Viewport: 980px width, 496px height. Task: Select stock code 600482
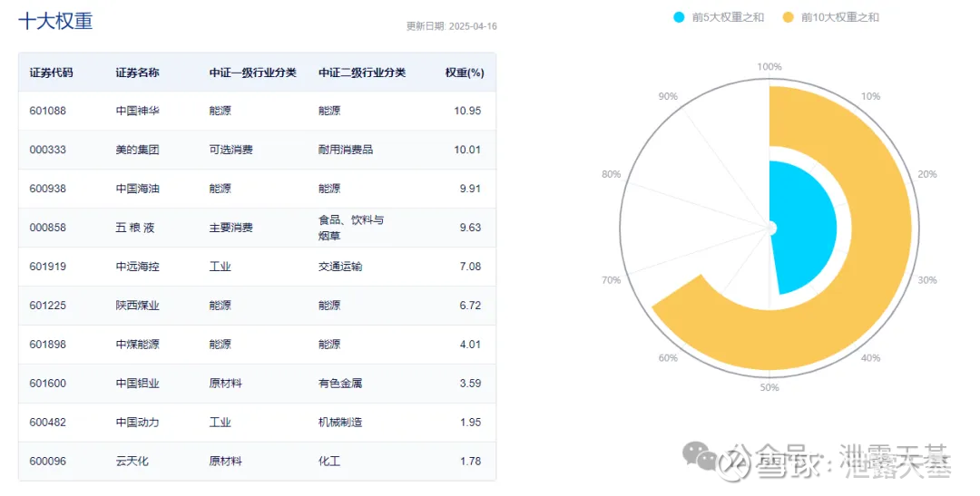tap(47, 423)
